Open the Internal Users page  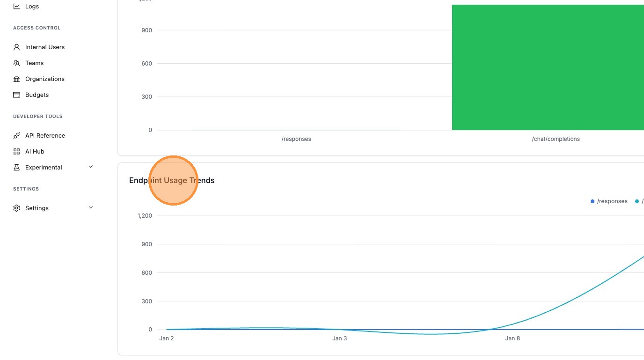point(45,47)
